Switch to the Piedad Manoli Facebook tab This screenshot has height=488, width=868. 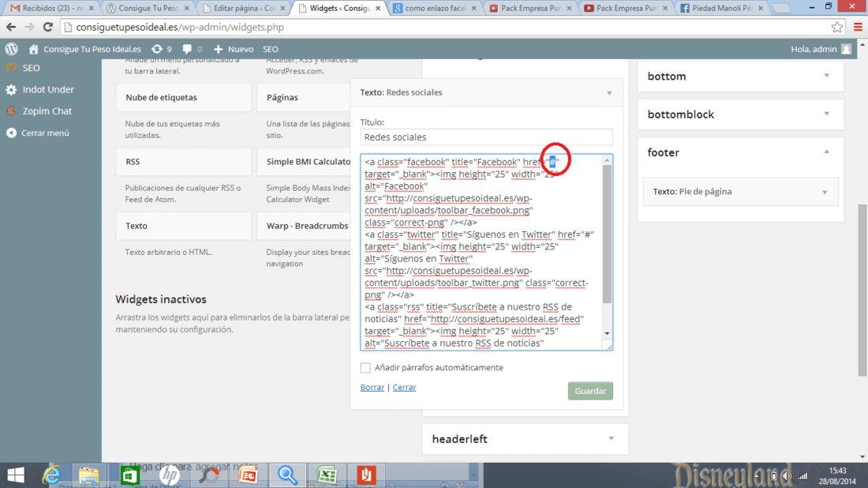722,8
